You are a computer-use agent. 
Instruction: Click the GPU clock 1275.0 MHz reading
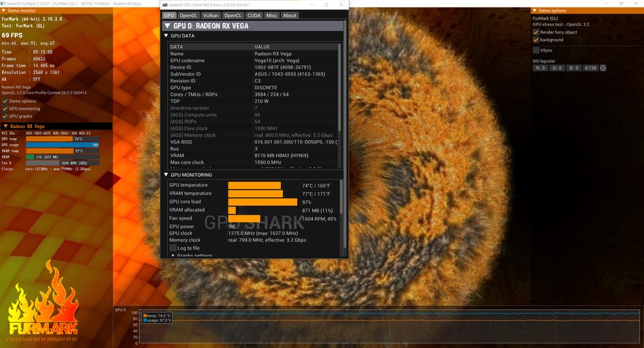pos(263,233)
